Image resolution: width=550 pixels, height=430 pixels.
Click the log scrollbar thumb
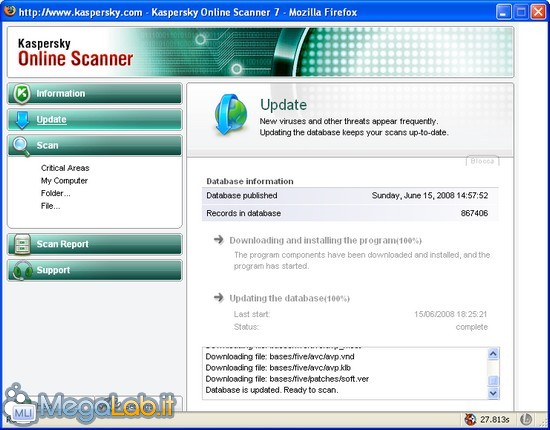point(493,381)
